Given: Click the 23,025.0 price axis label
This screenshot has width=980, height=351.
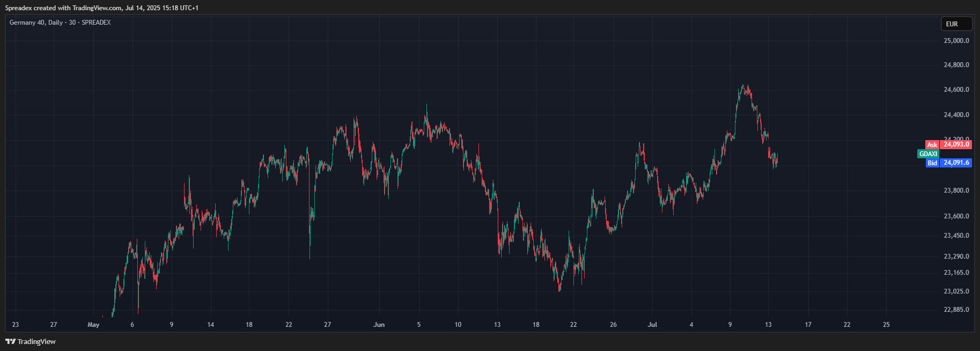Looking at the screenshot, I should (x=956, y=291).
